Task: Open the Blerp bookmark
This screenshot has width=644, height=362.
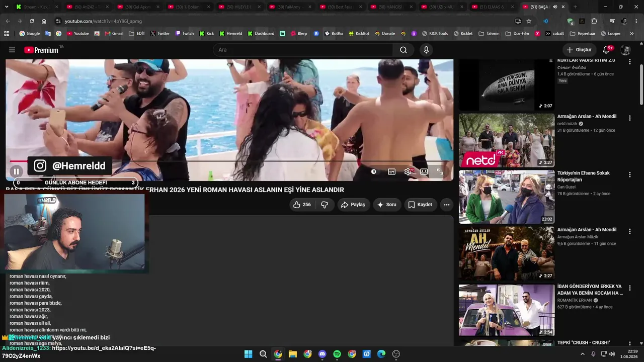Action: [x=299, y=34]
